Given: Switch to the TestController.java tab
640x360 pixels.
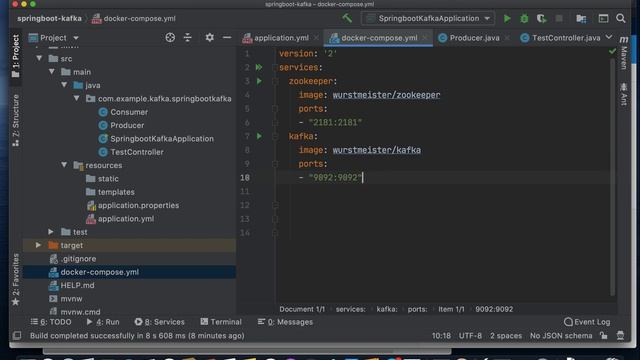Looking at the screenshot, I should pos(560,38).
